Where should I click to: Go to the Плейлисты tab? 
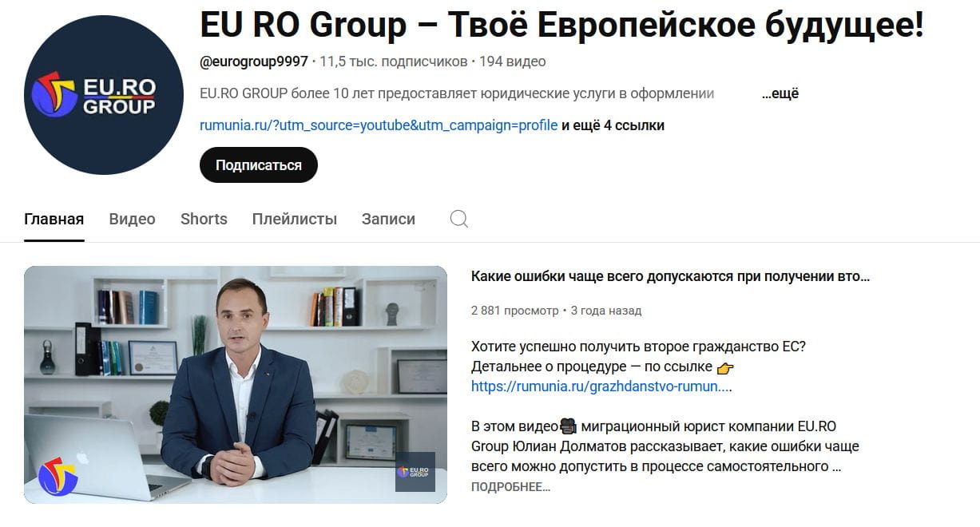(295, 219)
